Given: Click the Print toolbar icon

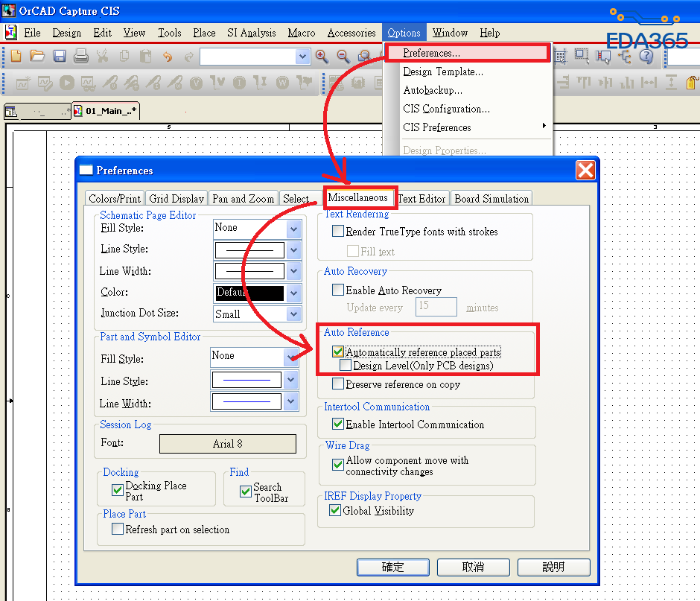Looking at the screenshot, I should (81, 57).
